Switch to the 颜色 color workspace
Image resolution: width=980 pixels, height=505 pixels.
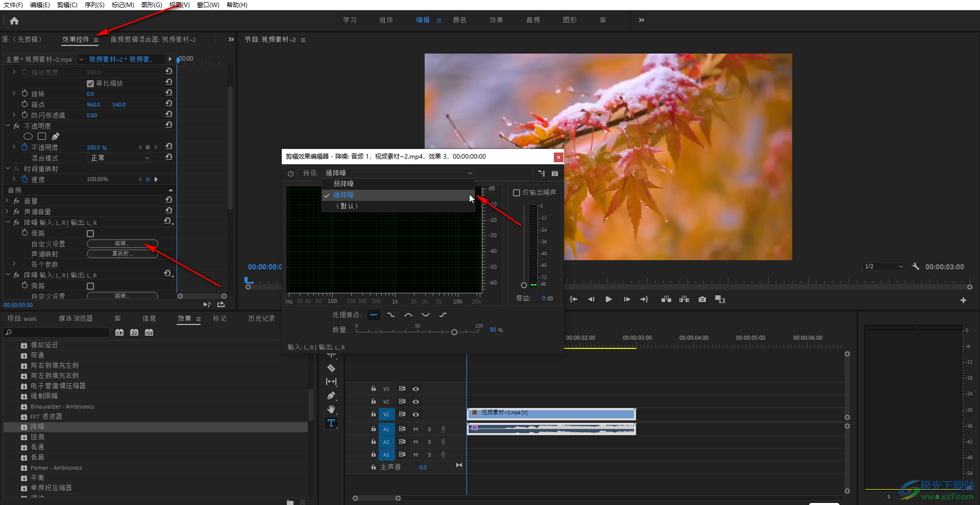pyautogui.click(x=459, y=20)
